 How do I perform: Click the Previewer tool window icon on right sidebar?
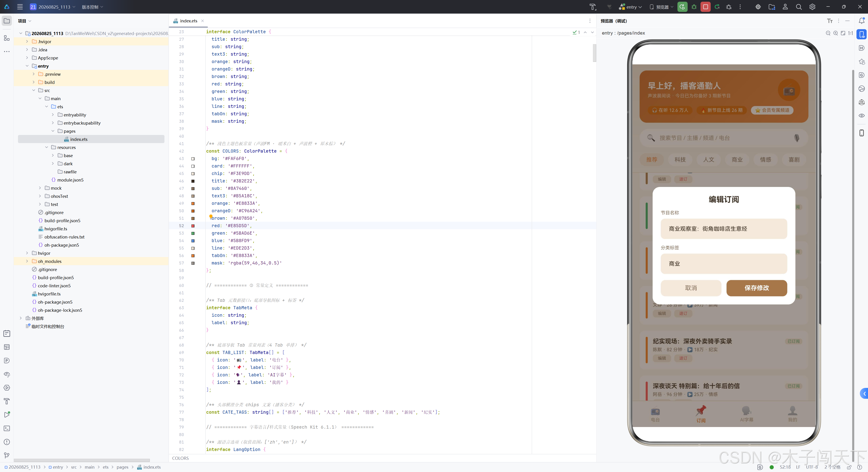coord(861,34)
